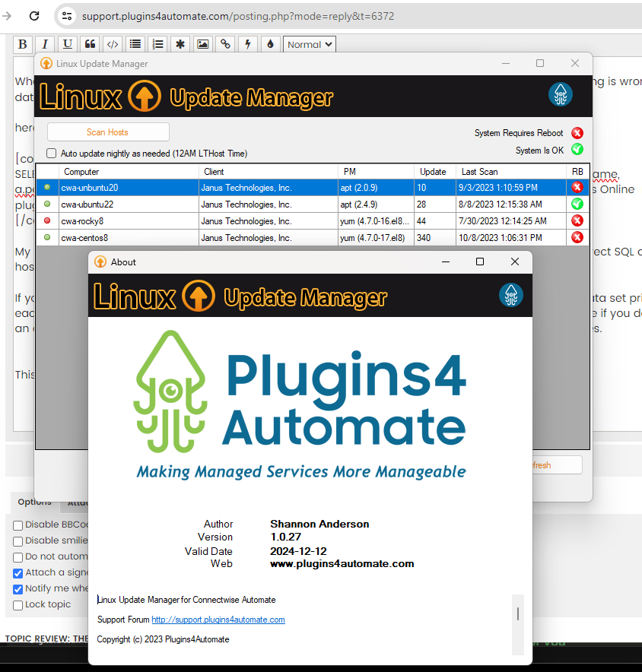642x672 pixels.
Task: Insert a code block from the toolbar
Action: pyautogui.click(x=112, y=44)
